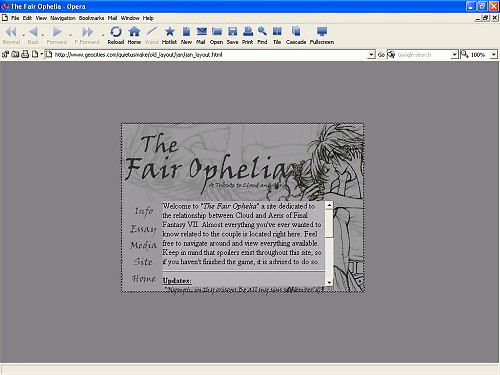Click the camera-like icon beside address bar
This screenshot has height=375, width=500.
click(x=15, y=54)
